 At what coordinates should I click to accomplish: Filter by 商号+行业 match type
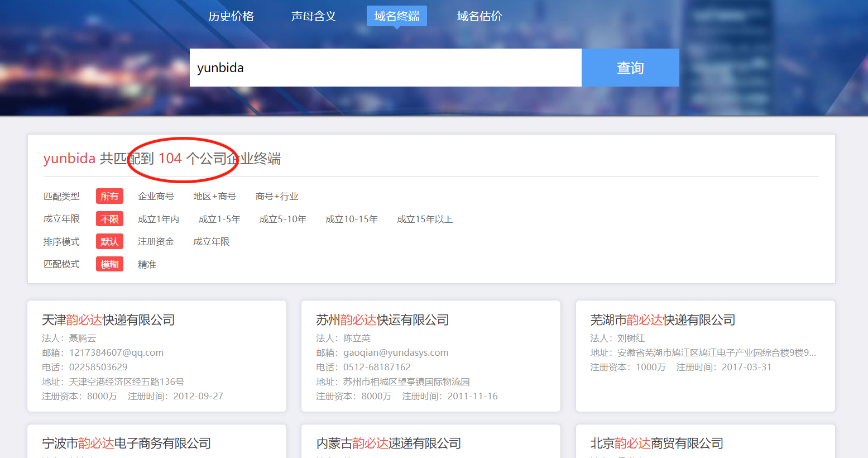[x=277, y=197]
